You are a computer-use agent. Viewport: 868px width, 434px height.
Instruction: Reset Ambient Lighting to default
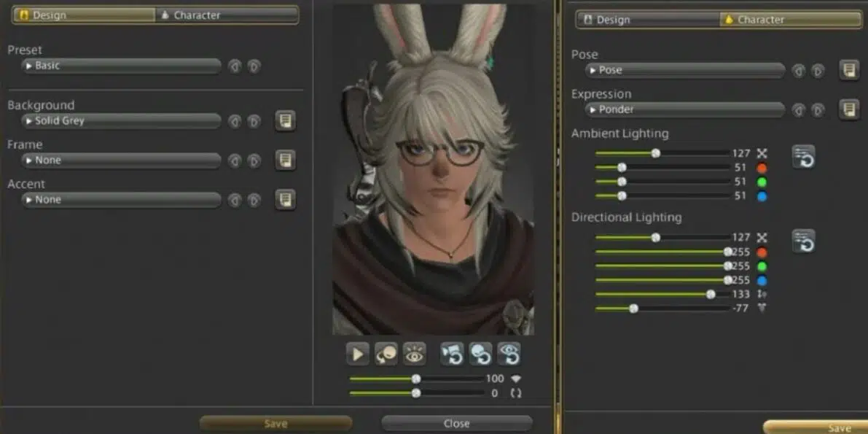point(803,157)
